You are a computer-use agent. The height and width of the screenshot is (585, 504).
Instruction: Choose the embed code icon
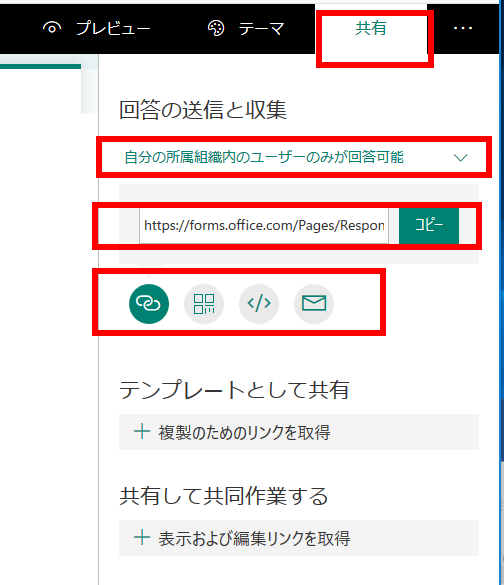click(259, 304)
